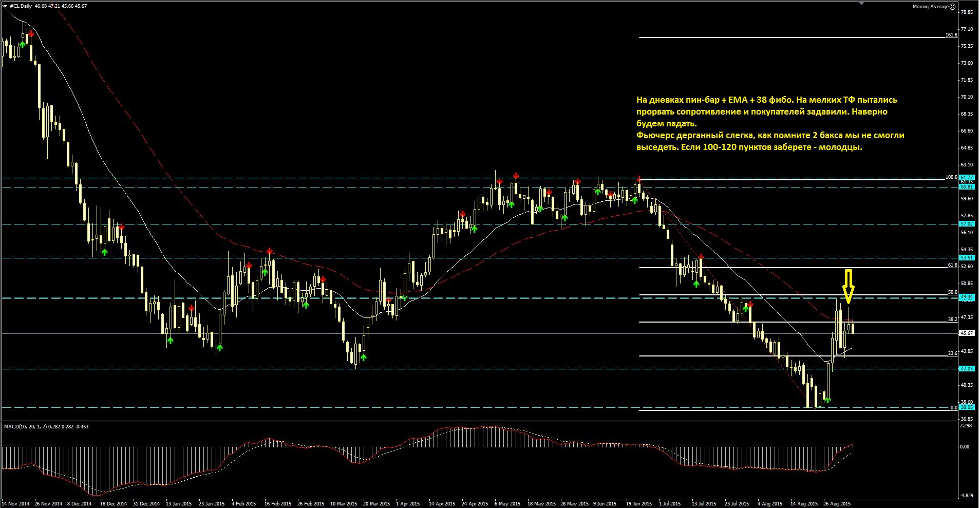Click the "Moving Average" expert label
980x508 pixels.
click(x=930, y=7)
